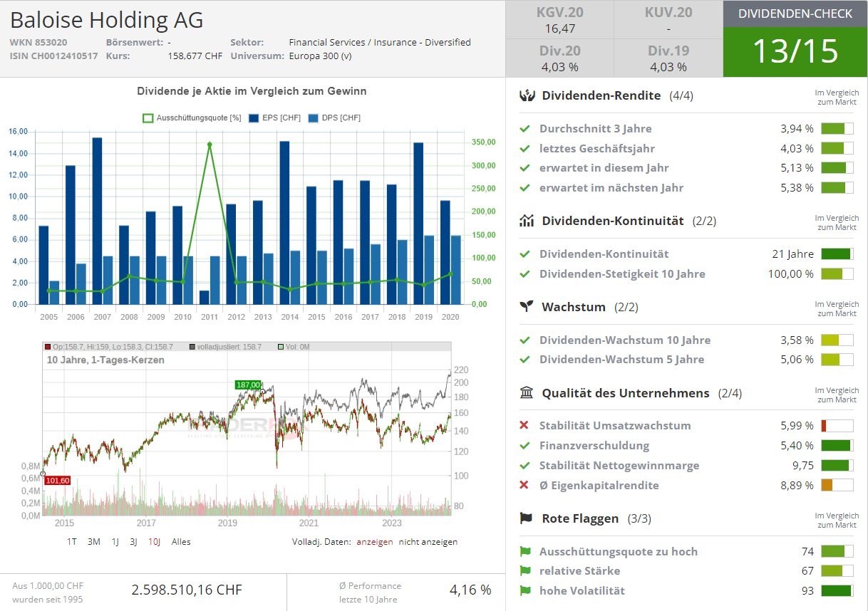The height and width of the screenshot is (611, 868).
Task: Toggle the DPS [CHF] legend series
Action: point(334,118)
